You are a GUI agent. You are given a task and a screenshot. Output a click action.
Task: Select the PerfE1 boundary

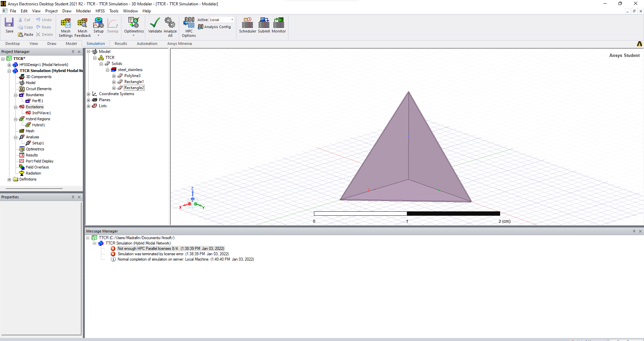pyautogui.click(x=38, y=101)
